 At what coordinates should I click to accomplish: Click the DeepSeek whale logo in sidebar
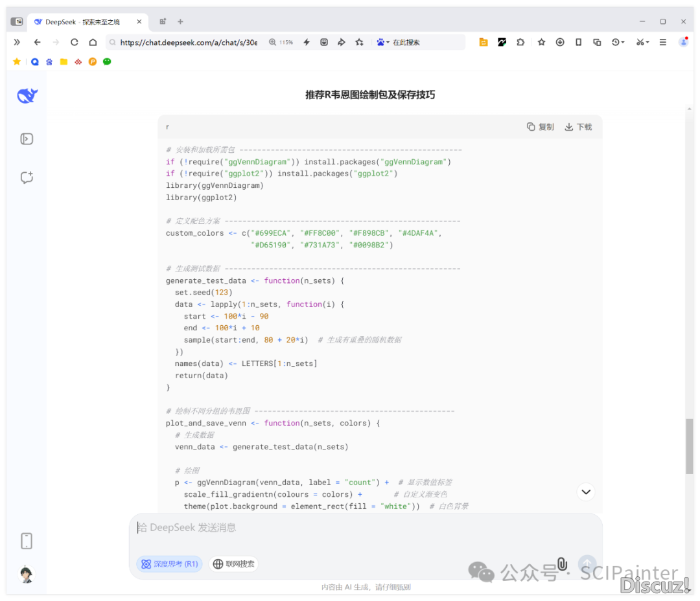tap(27, 95)
